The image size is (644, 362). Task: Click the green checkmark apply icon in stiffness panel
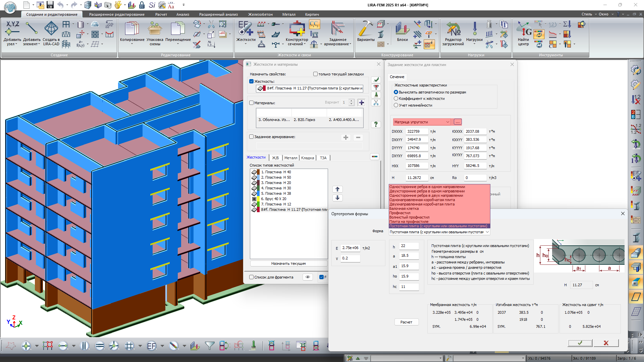[x=376, y=80]
